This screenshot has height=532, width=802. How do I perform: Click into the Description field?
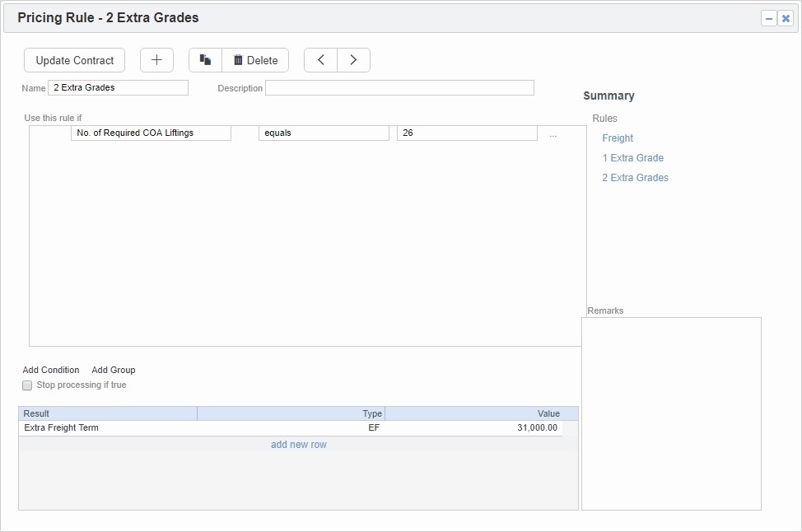pos(399,88)
